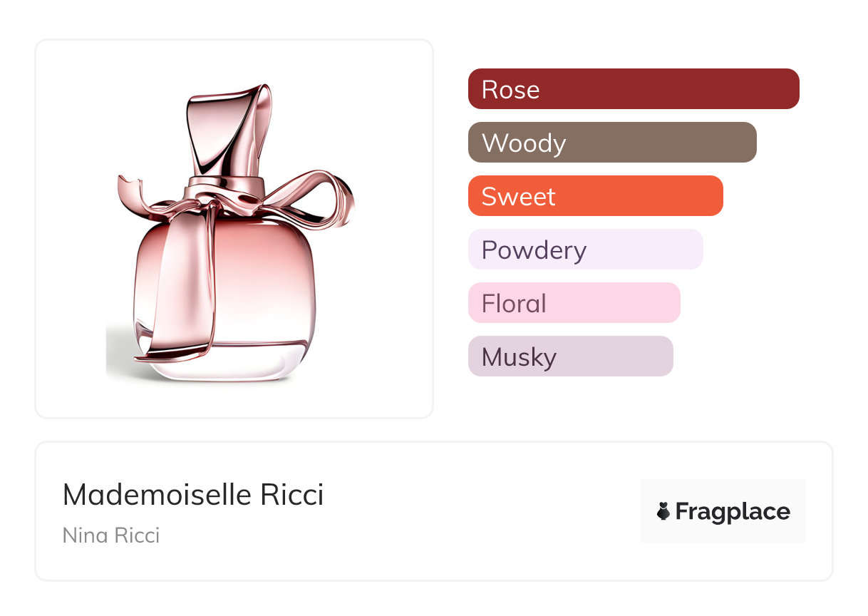Open the Fragplace wordmark link
The image size is (868, 616).
pyautogui.click(x=733, y=511)
